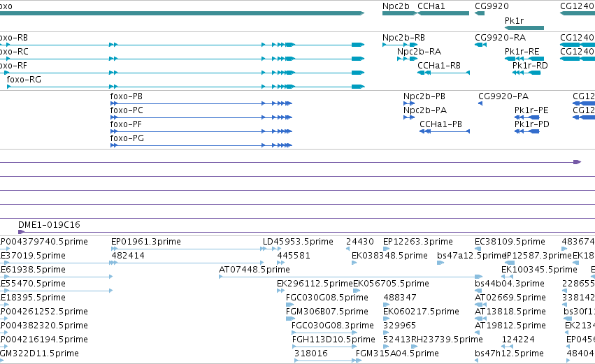Click the feature labeled 124224
Image resolution: width=595 pixels, height=364 pixels.
pos(518,340)
